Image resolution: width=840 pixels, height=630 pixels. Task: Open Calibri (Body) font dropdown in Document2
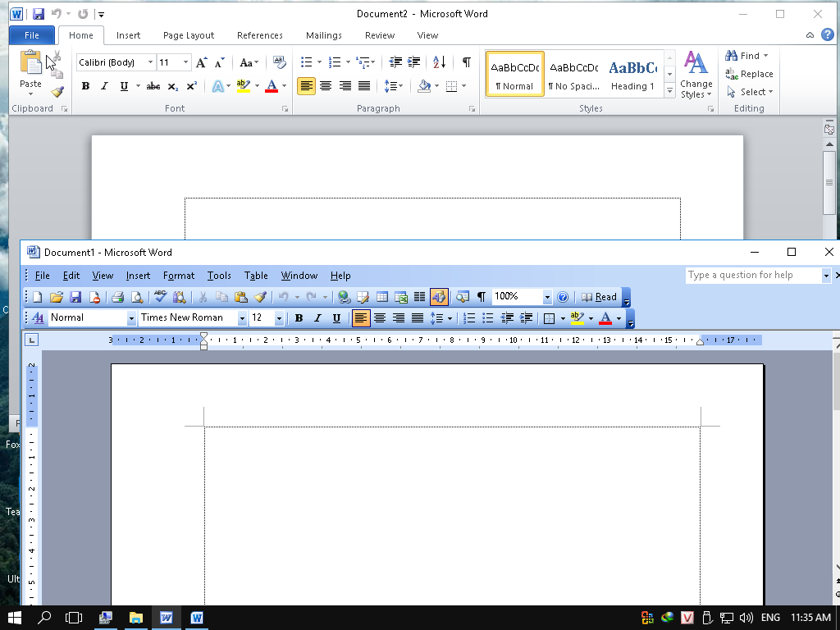coord(151,62)
